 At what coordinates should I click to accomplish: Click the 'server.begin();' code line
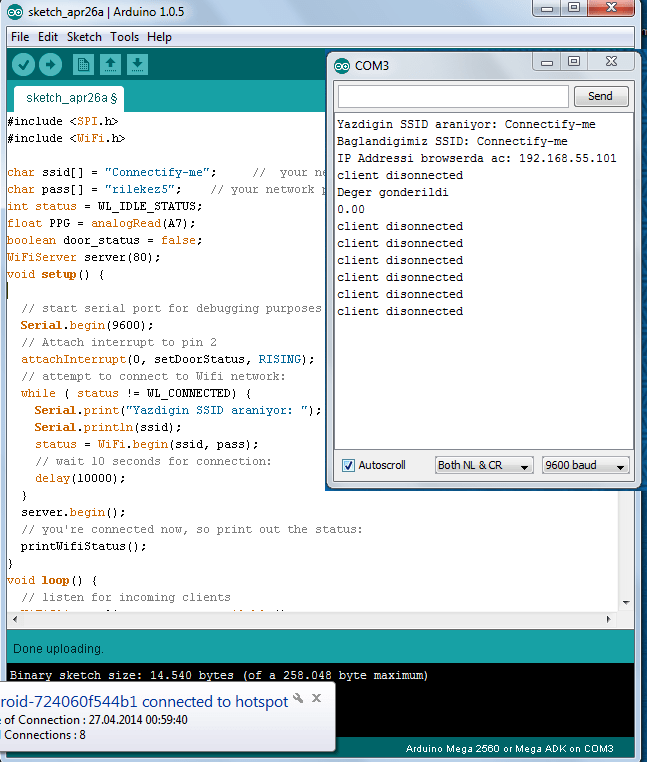click(x=73, y=512)
